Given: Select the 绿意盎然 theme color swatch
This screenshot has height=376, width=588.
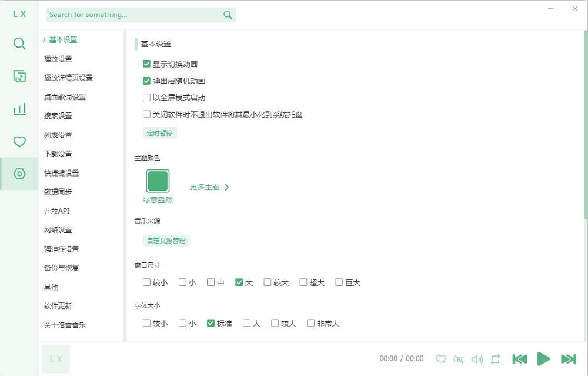Looking at the screenshot, I should 158,181.
